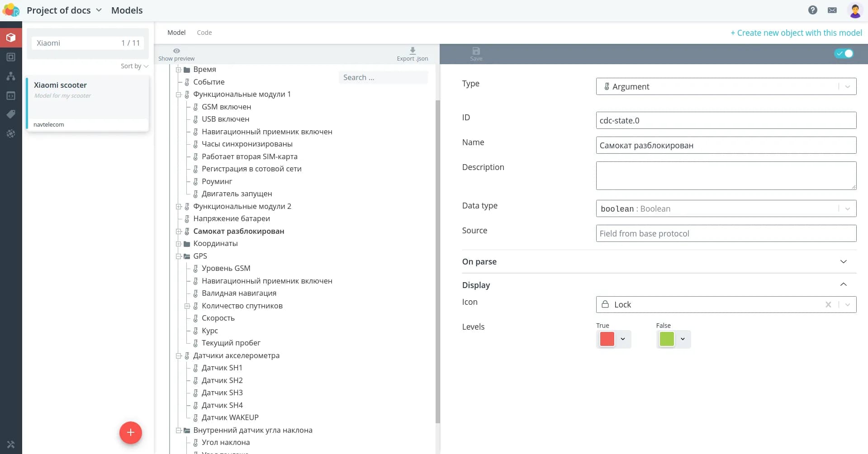868x454 pixels.
Task: Collapse the Функциональные модули 1 tree node
Action: pos(179,95)
